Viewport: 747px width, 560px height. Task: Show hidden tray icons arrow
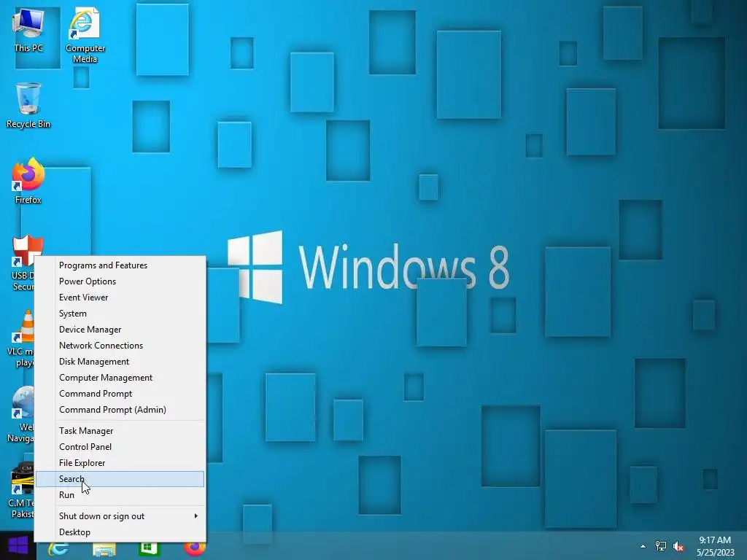tap(643, 546)
